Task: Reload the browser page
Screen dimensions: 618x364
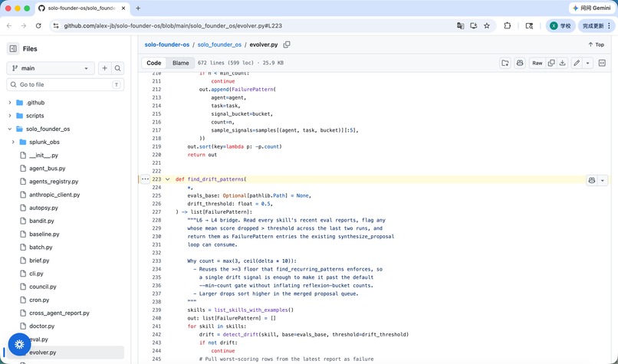Action: [x=38, y=25]
